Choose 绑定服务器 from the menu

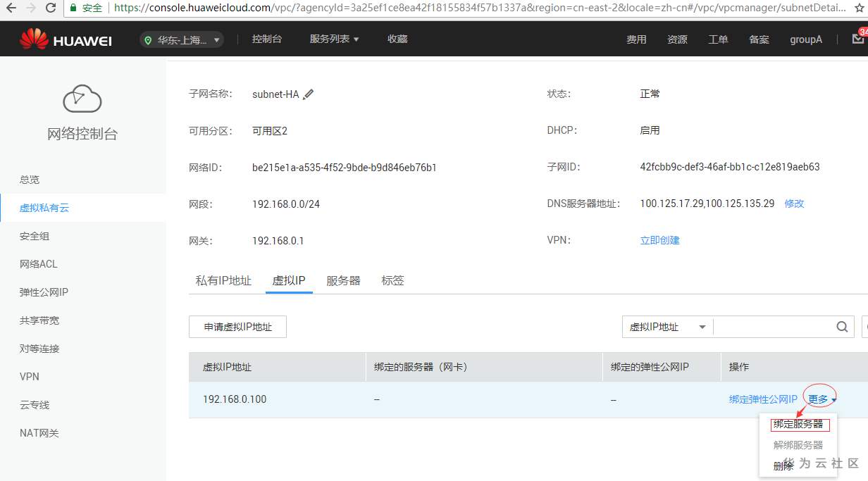click(x=798, y=425)
